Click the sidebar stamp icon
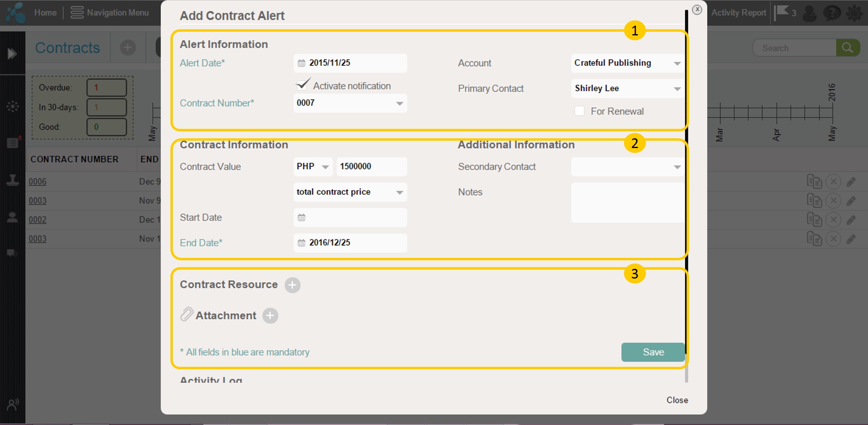The height and width of the screenshot is (425, 868). pyautogui.click(x=13, y=180)
